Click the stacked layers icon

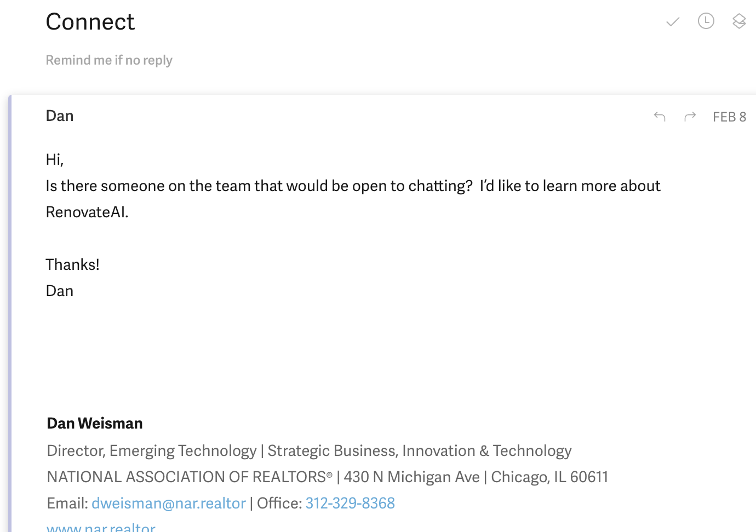click(739, 21)
